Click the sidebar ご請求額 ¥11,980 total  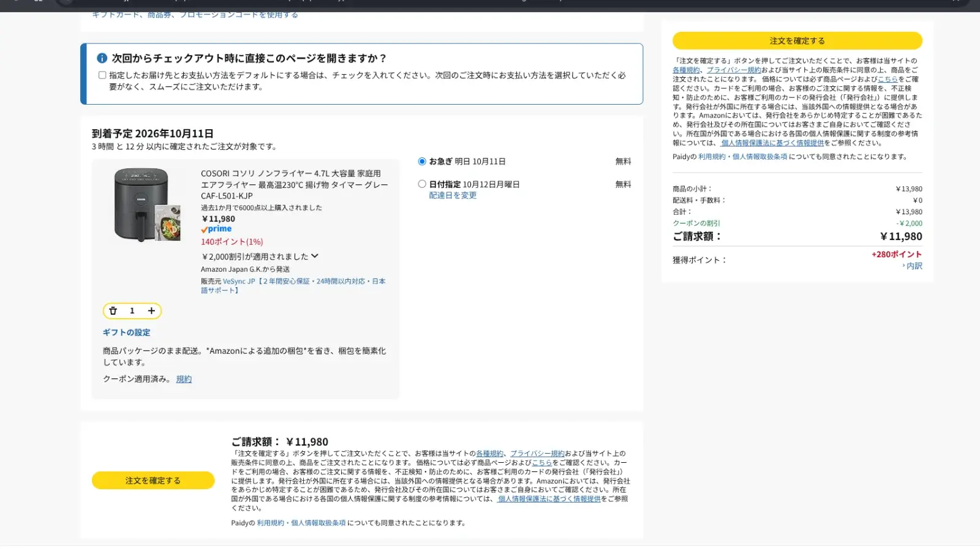point(797,236)
